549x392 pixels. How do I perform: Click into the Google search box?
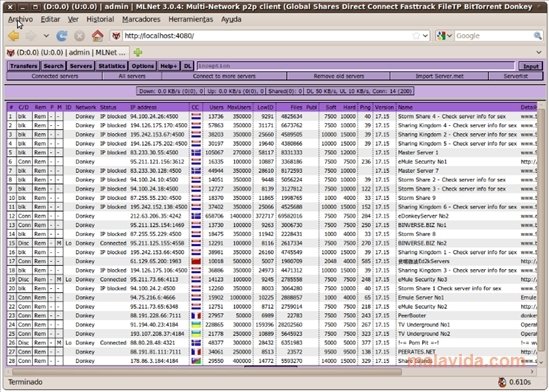(x=494, y=36)
